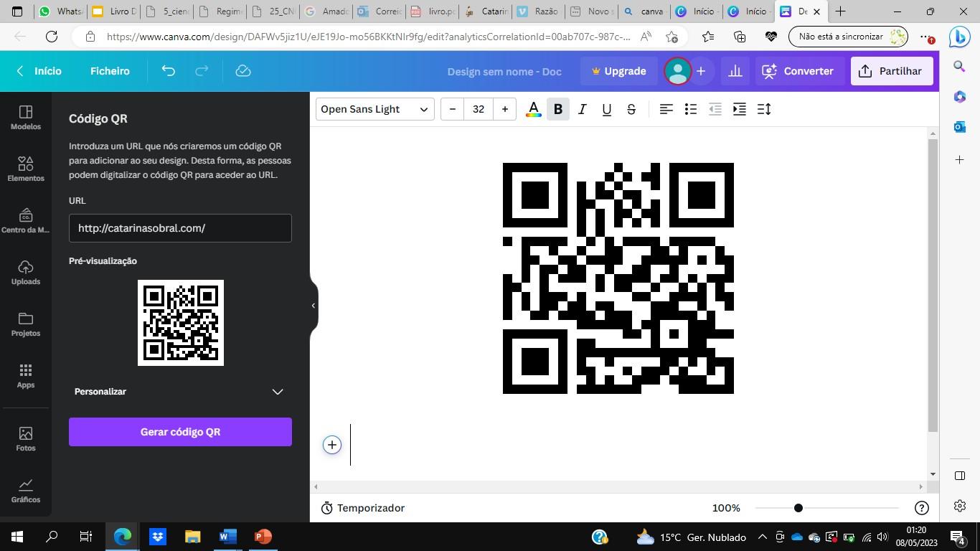Click the add block plus button
Image resolution: width=980 pixels, height=551 pixels.
click(332, 445)
